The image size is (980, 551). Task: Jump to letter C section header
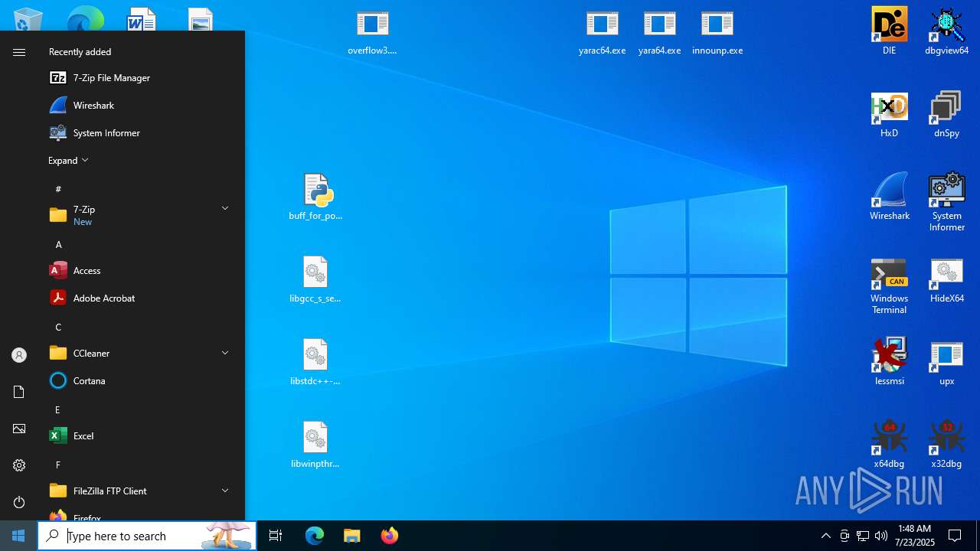59,327
